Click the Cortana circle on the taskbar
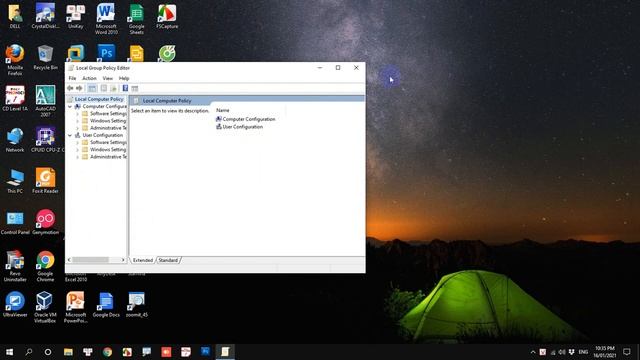The image size is (640, 360). 48,352
